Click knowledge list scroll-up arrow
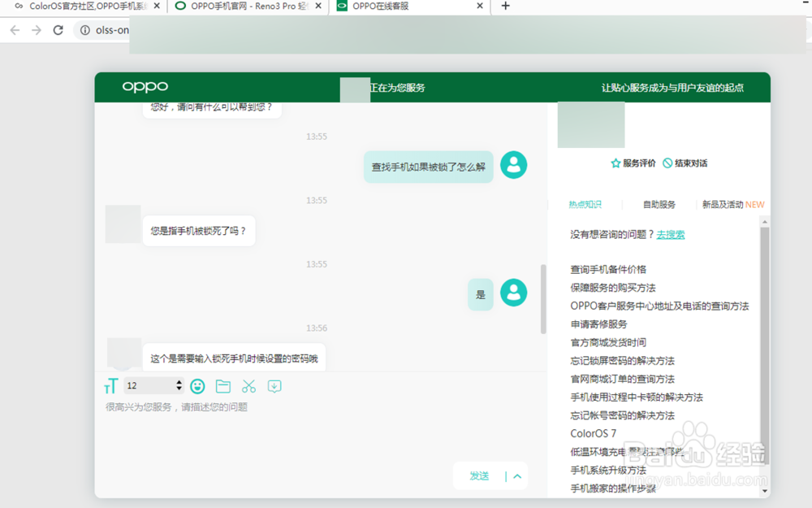This screenshot has width=812, height=508. coord(765,222)
